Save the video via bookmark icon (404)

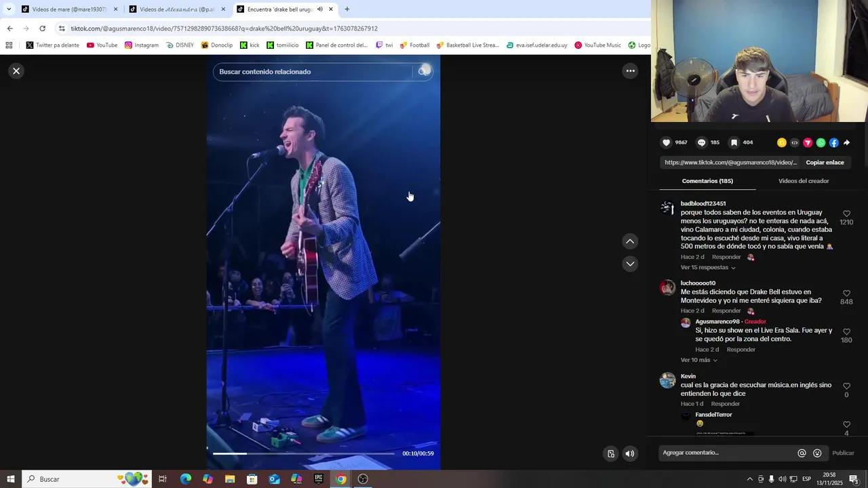tap(734, 142)
